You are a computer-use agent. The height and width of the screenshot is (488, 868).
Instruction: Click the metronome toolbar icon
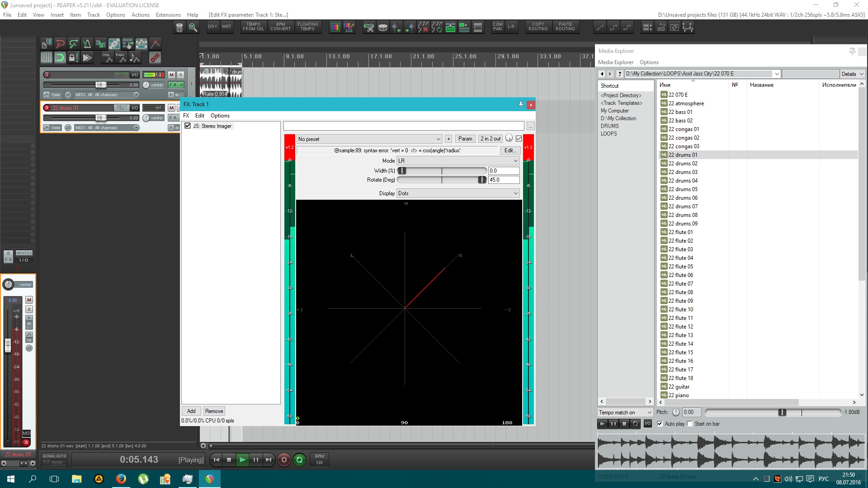tap(87, 44)
